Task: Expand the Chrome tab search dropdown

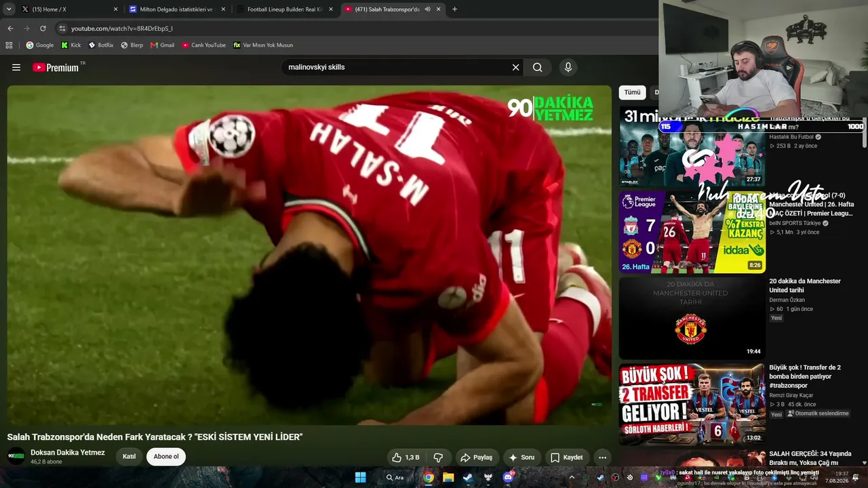Action: pyautogui.click(x=9, y=9)
